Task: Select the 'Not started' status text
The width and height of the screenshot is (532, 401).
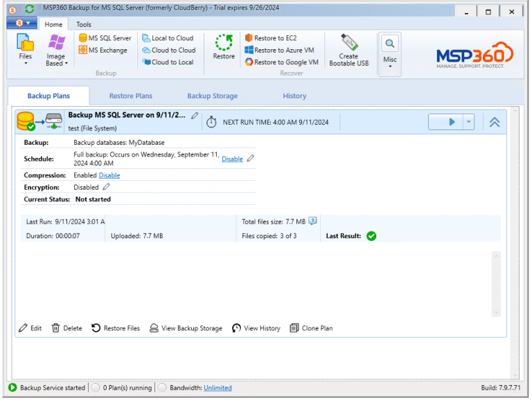Action: click(x=93, y=199)
